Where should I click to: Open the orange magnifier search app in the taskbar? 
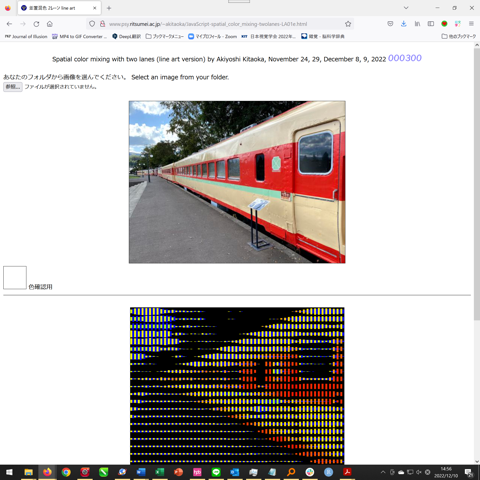[x=291, y=472]
